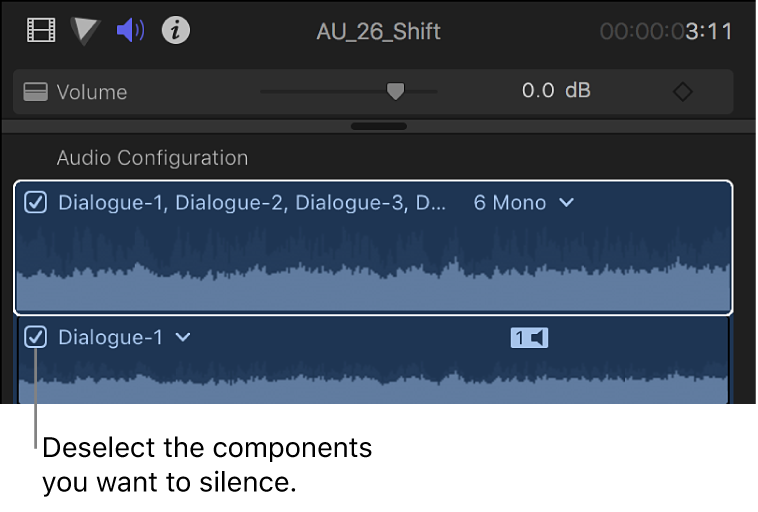
Task: Click the 0.0 dB value field
Action: coord(555,91)
